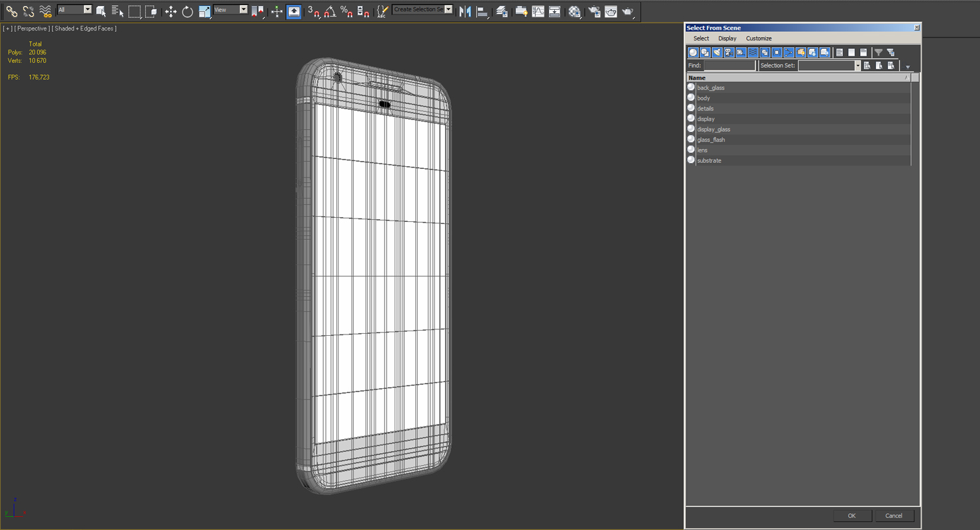This screenshot has height=530, width=980.
Task: Open the Curve Editor icon
Action: click(x=538, y=11)
